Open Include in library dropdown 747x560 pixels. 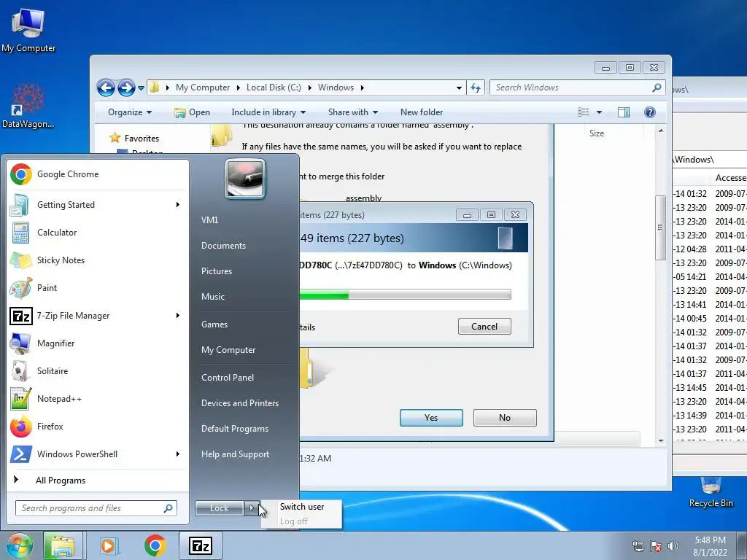pos(268,112)
